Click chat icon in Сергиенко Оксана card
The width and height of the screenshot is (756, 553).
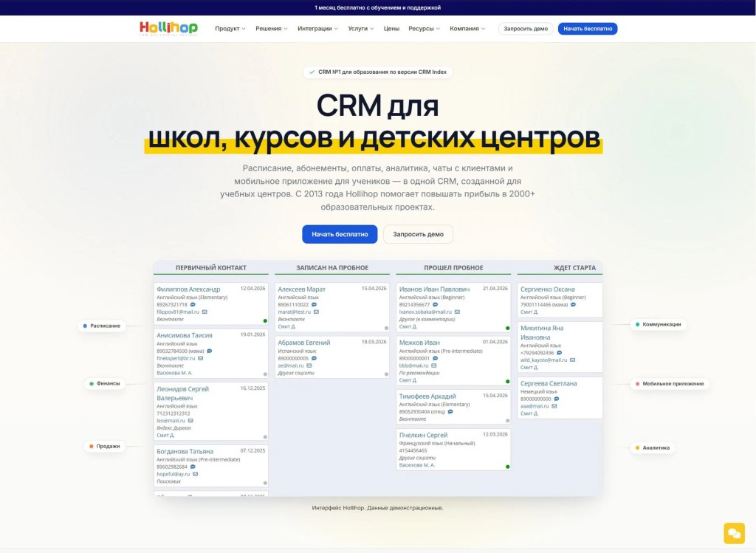[x=573, y=305]
